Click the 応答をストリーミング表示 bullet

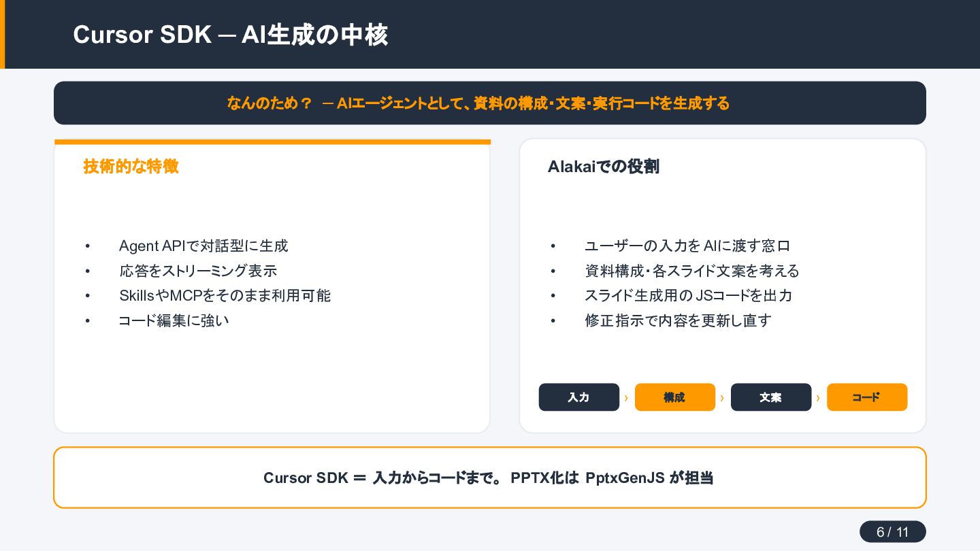click(198, 271)
